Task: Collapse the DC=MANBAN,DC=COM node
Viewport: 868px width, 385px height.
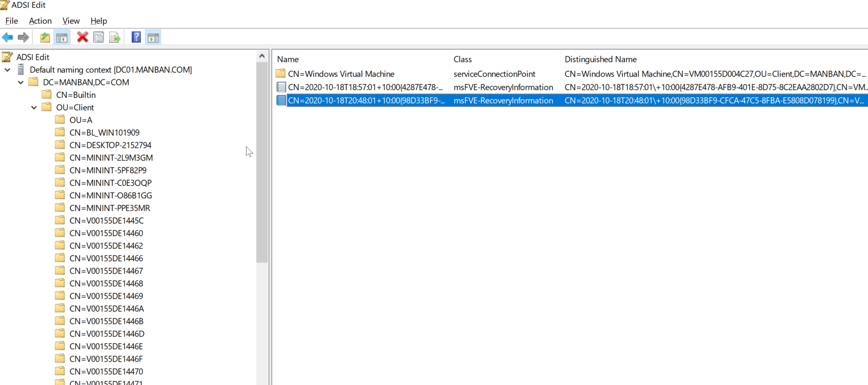Action: point(21,83)
